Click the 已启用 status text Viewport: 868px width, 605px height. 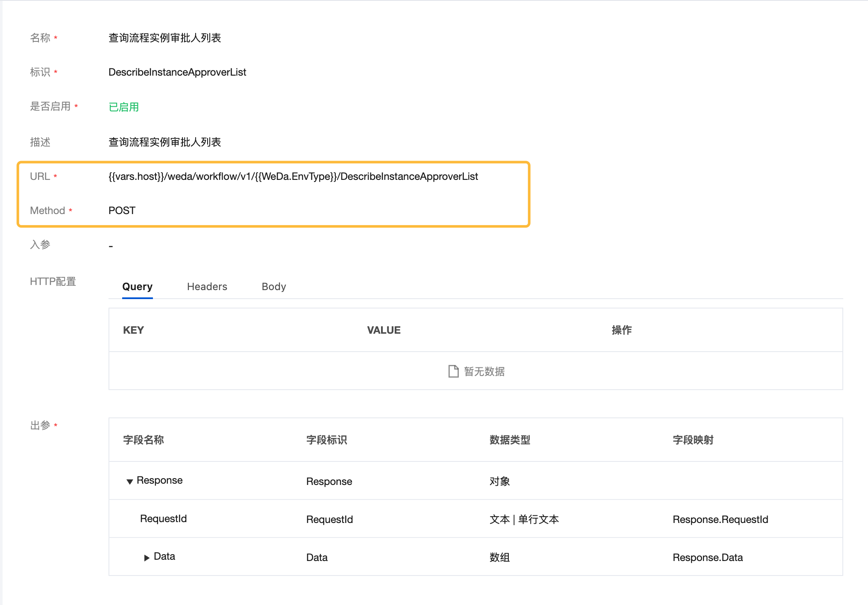point(124,107)
